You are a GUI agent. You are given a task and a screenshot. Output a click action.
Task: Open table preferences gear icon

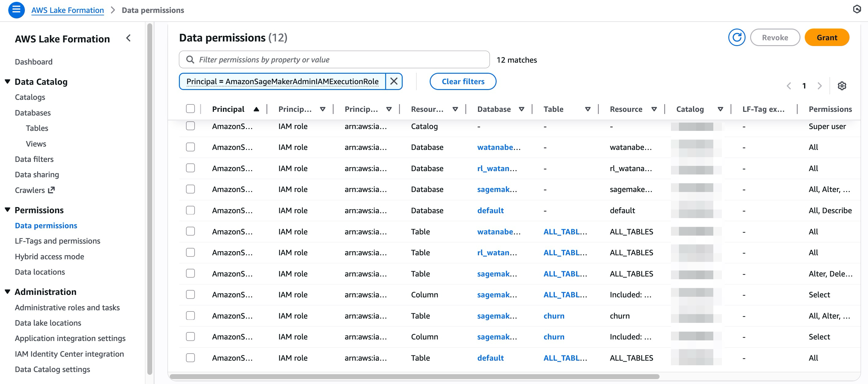(x=841, y=86)
